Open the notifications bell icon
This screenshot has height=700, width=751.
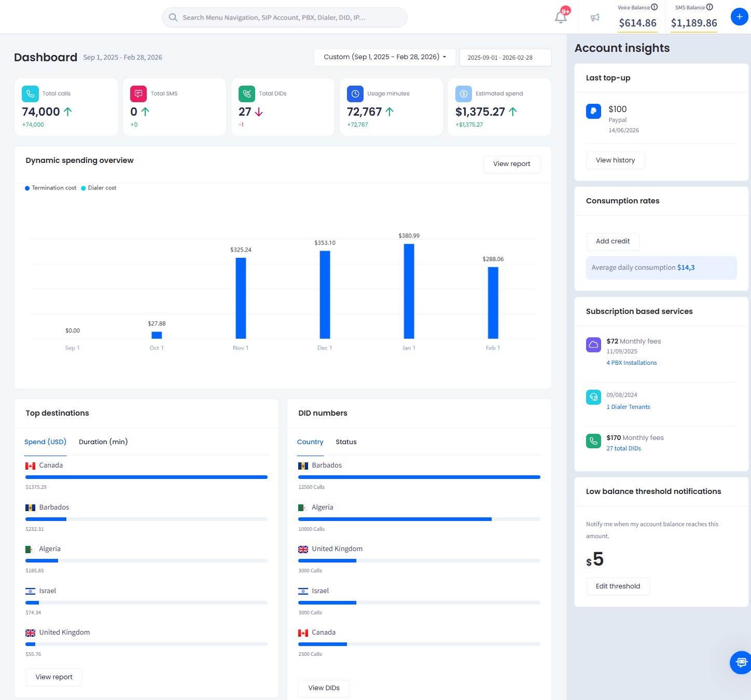(x=561, y=17)
